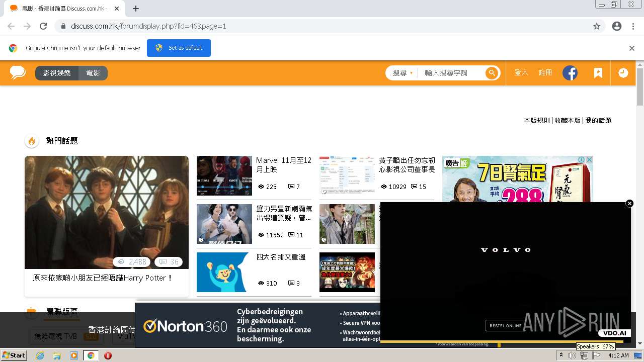The width and height of the screenshot is (644, 362).
Task: Click the AdChoices icon on the banner ad
Action: click(581, 159)
